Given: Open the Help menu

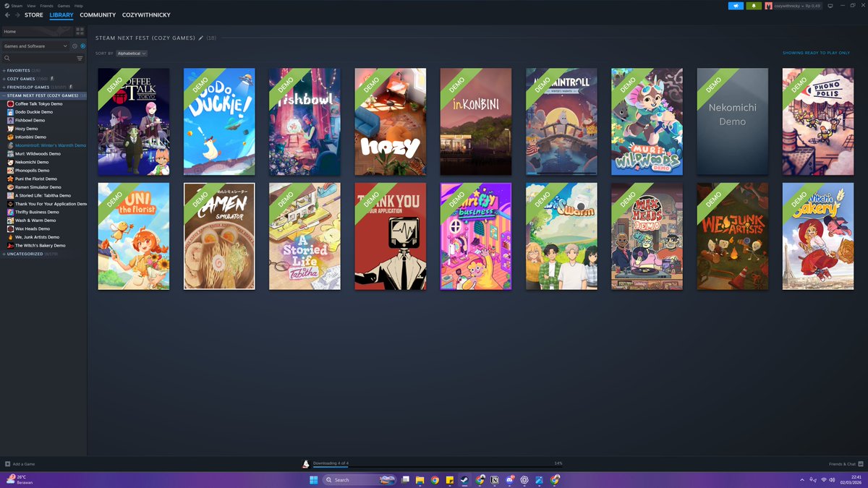Looking at the screenshot, I should click(79, 5).
